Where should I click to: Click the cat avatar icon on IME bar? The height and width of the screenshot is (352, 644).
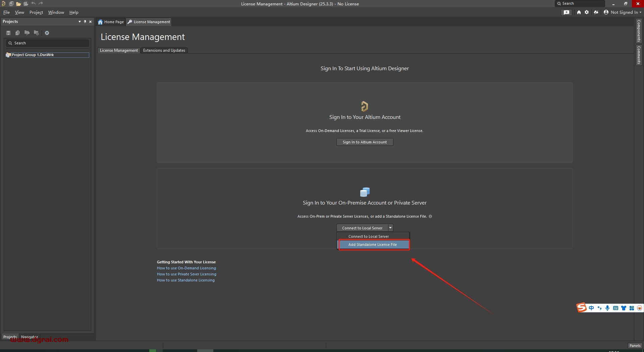pyautogui.click(x=640, y=308)
